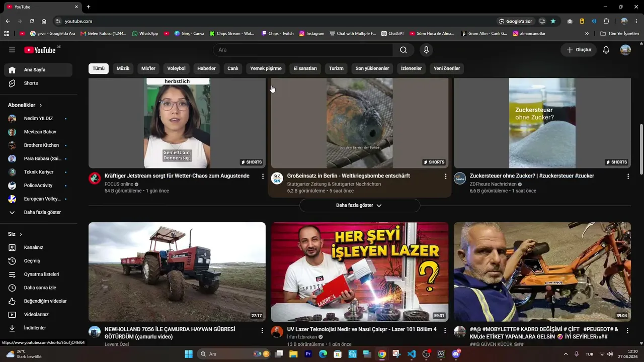The height and width of the screenshot is (362, 644).
Task: Open the Abonelikler subscriptions section
Action: tap(25, 105)
